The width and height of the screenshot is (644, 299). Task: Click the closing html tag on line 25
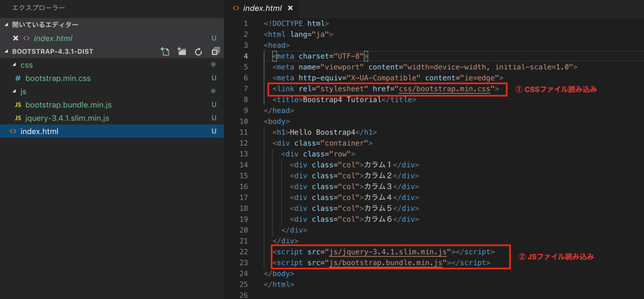coord(279,284)
